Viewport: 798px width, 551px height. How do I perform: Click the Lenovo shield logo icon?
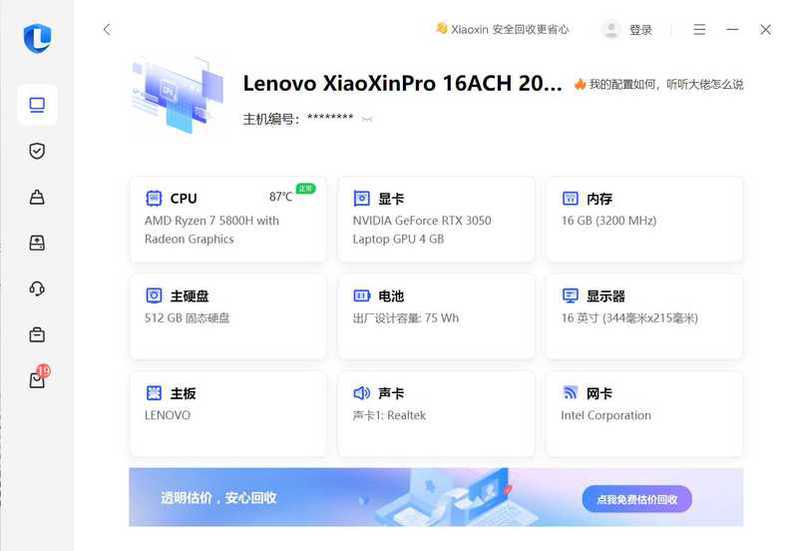tap(38, 38)
